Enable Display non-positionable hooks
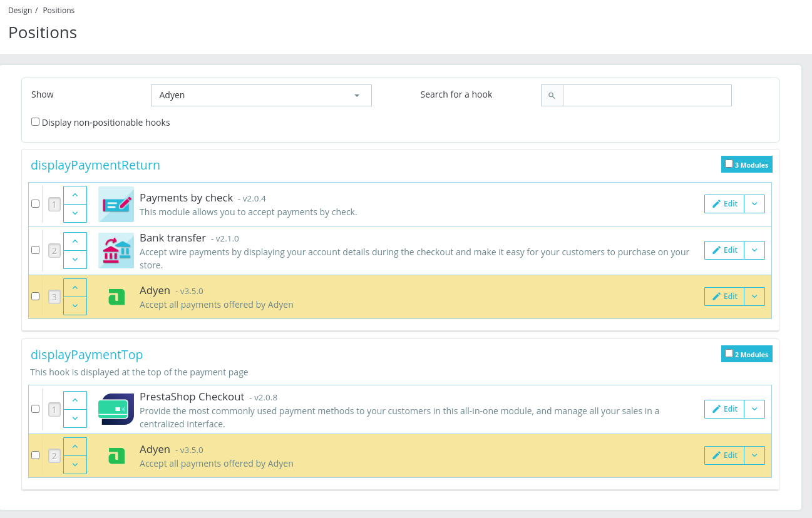This screenshot has width=812, height=518. pos(35,121)
